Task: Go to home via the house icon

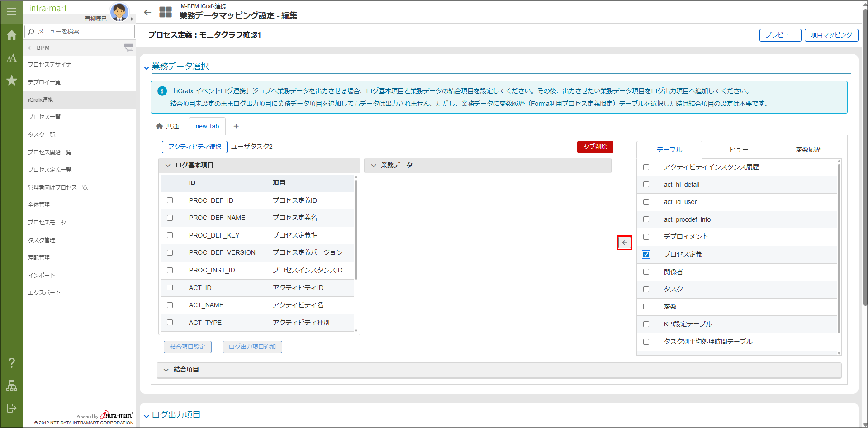Action: click(x=12, y=35)
